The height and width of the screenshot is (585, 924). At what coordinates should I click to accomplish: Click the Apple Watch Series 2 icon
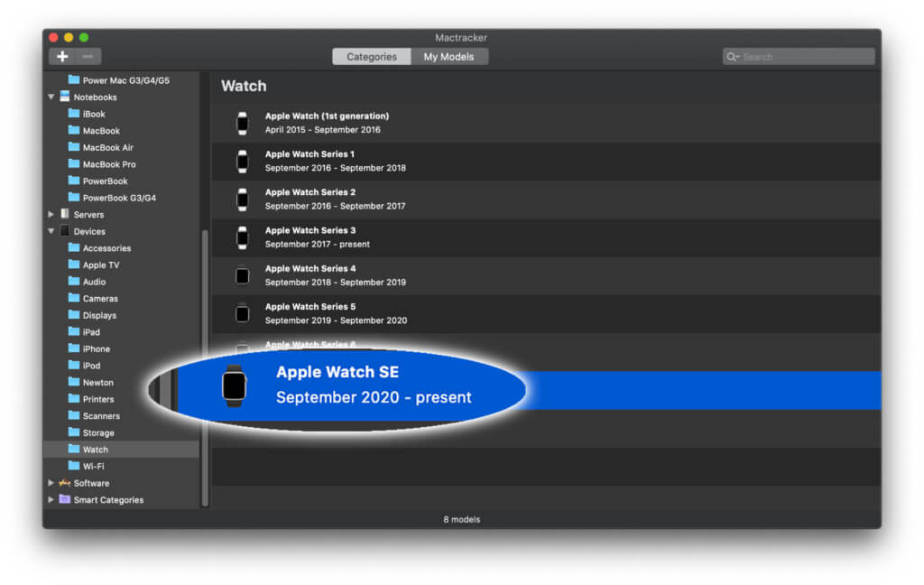point(242,200)
